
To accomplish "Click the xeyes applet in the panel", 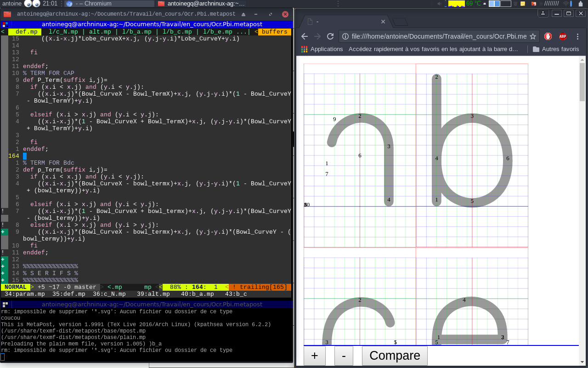I will [32, 4].
